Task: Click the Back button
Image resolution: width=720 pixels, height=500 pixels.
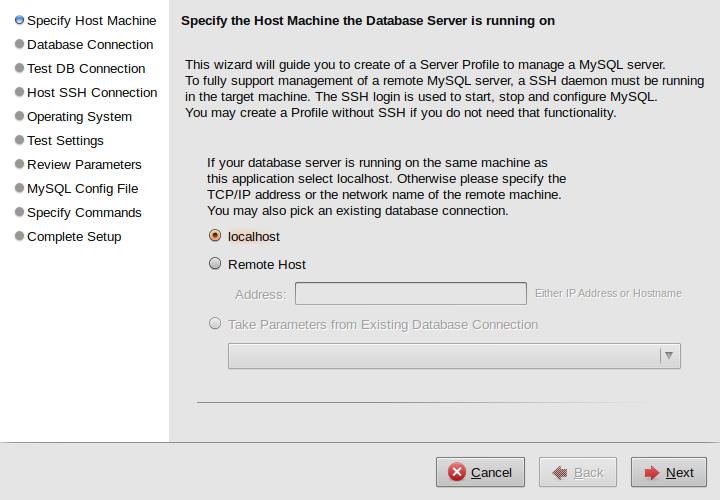Action: [x=577, y=472]
